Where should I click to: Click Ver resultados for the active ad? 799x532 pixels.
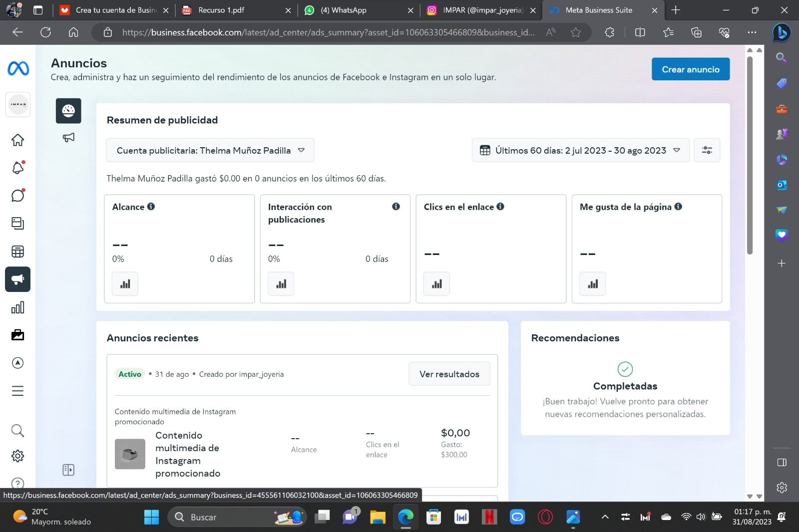449,374
